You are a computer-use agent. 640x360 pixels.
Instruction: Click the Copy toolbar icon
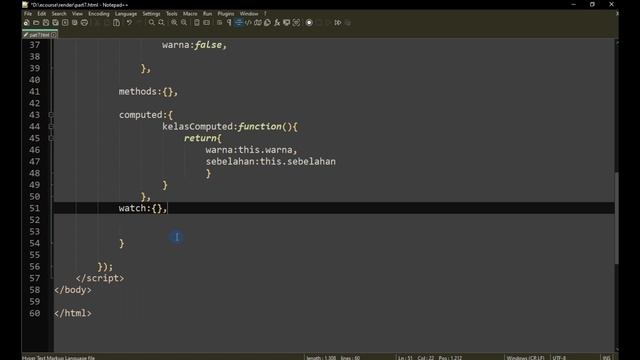pyautogui.click(x=107, y=23)
